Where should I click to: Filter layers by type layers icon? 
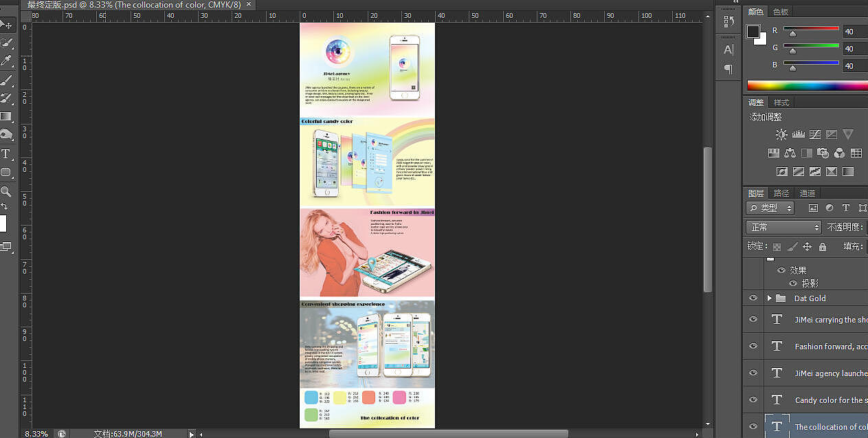click(x=846, y=208)
